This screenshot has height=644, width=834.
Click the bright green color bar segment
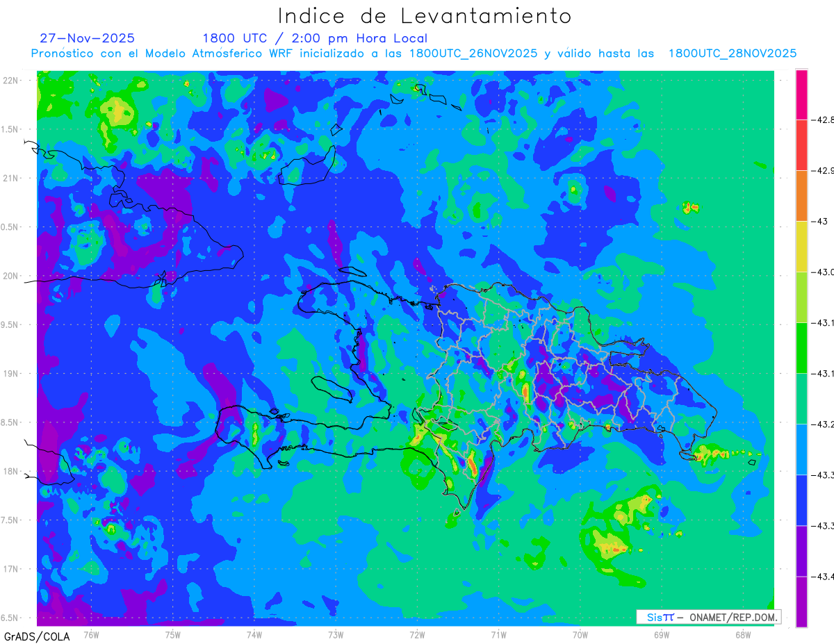click(801, 348)
